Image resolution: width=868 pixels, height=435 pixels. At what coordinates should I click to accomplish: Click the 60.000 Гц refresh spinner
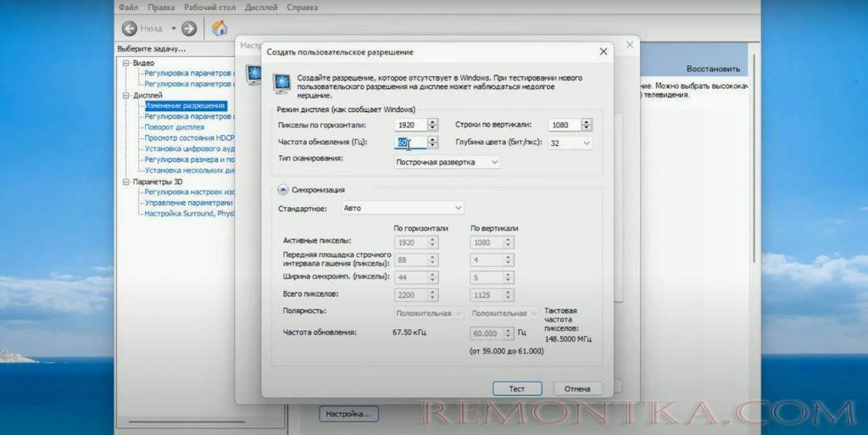(509, 334)
